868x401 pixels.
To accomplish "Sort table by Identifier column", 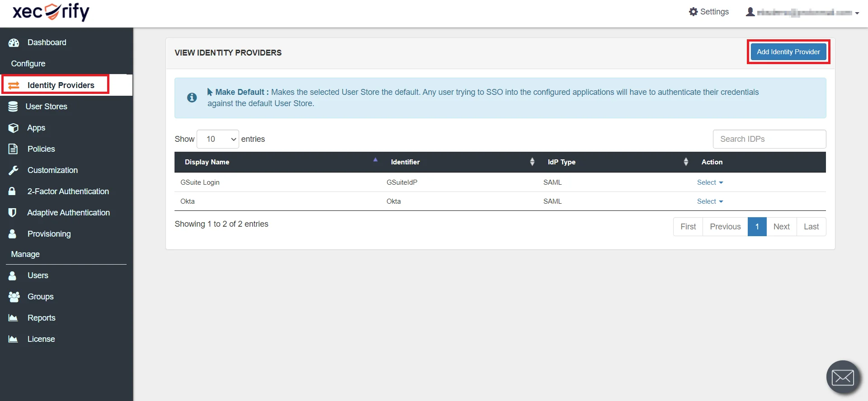I will click(x=406, y=162).
